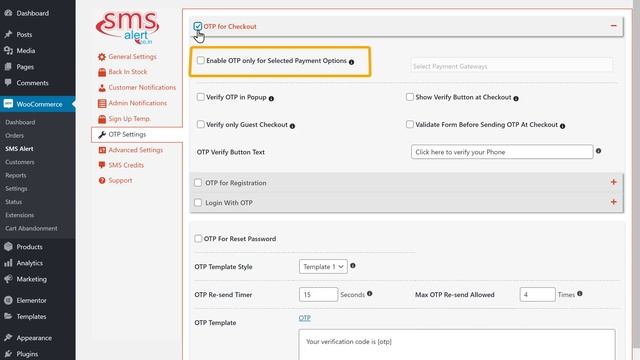Click info icon beside Verify only Guest Checkout
Viewport: 640px width, 360px height.
click(x=292, y=126)
